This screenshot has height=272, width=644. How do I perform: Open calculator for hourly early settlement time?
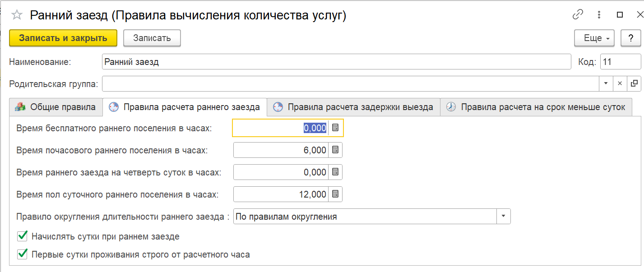(335, 150)
